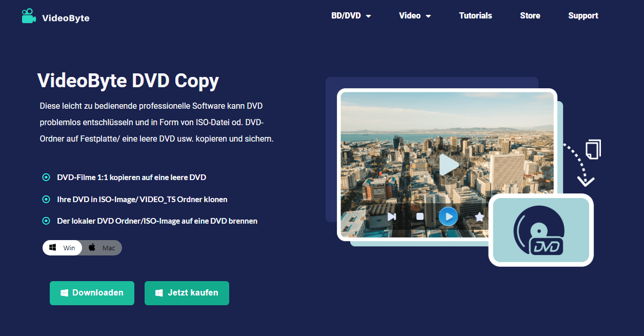644x336 pixels.
Task: Click text 'DVD-Filme 1:1 kopieren auf eine leere DVD'
Action: (132, 177)
